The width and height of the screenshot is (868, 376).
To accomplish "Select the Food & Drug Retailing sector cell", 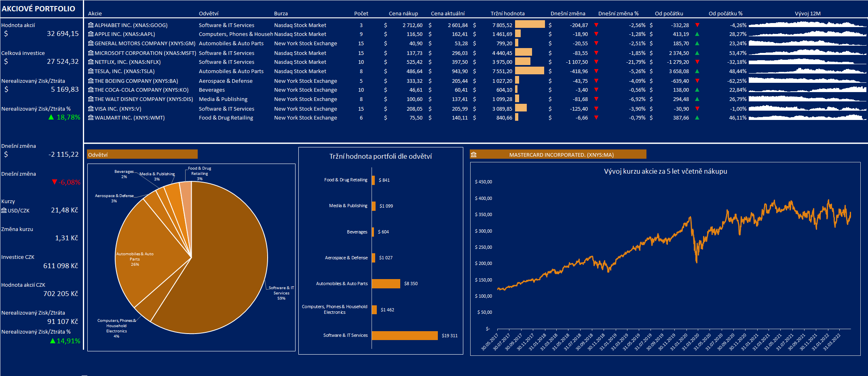I will point(226,118).
